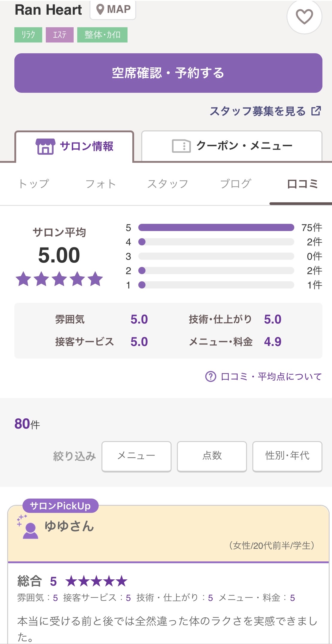This screenshot has width=332, height=644.
Task: Click the 5-star rating bar
Action: point(216,227)
